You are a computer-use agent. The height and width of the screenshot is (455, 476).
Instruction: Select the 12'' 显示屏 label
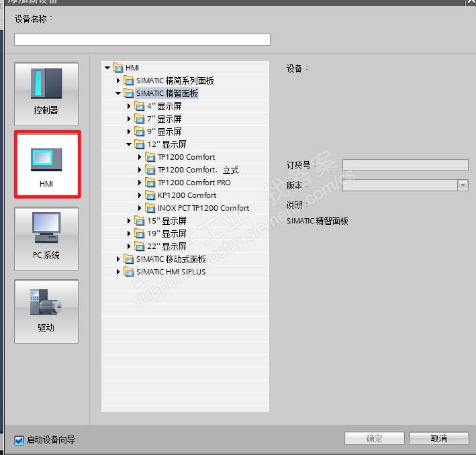coord(166,144)
